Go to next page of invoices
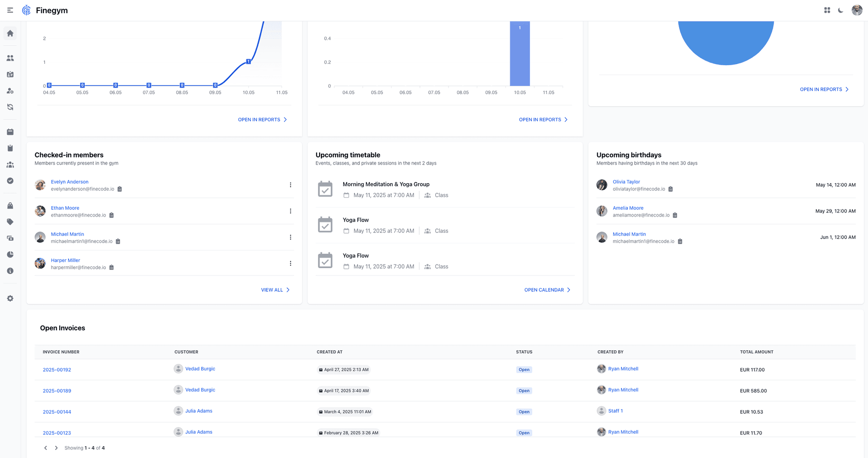This screenshot has height=458, width=868. [x=56, y=448]
